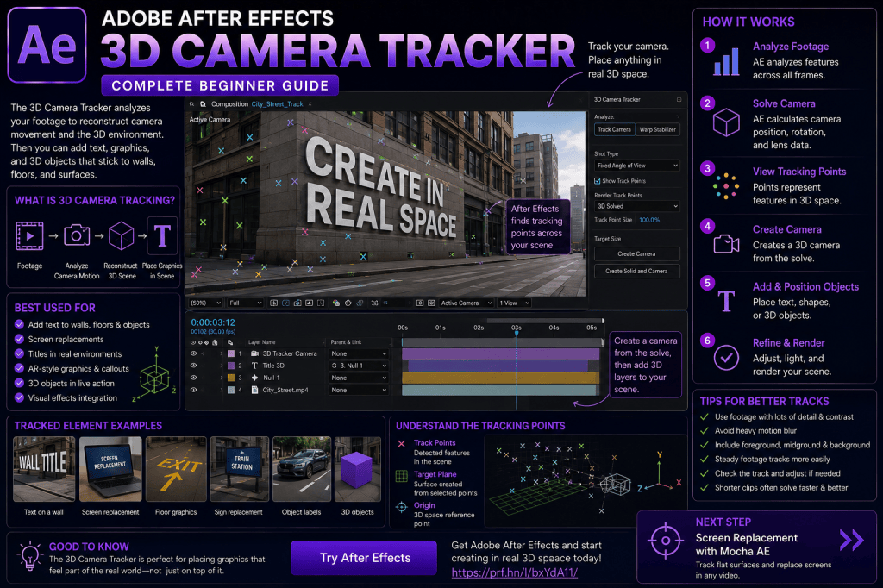Close the City_Street_Track composition tab
Viewport: 883px width, 588px height.
[x=310, y=104]
